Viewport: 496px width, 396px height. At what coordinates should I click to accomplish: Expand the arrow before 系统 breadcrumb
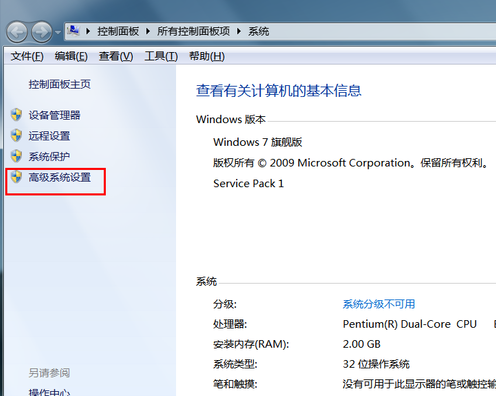[x=239, y=31]
